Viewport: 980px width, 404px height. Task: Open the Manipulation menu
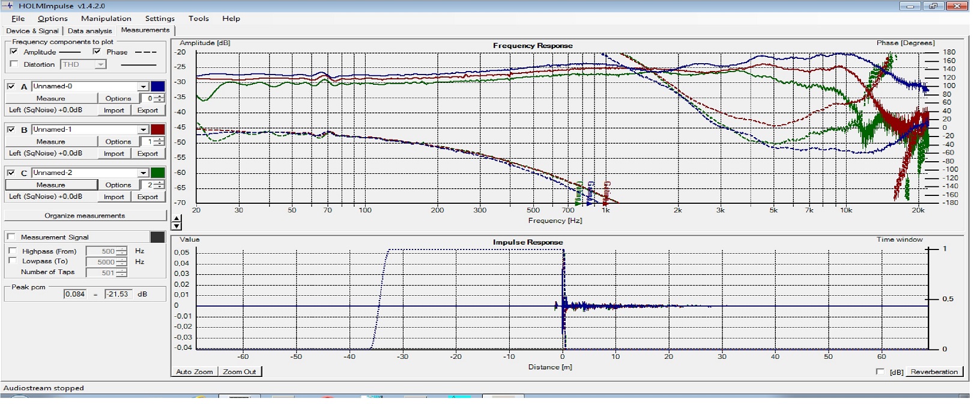pyautogui.click(x=106, y=19)
